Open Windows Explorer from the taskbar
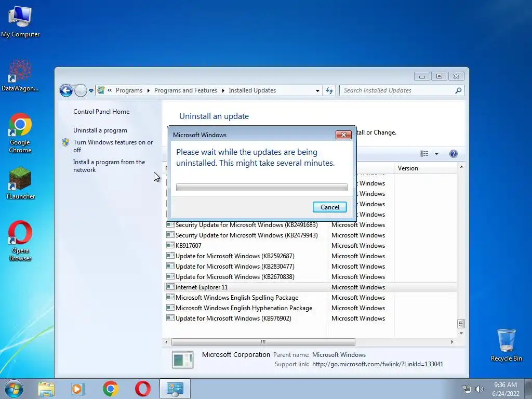 point(46,389)
